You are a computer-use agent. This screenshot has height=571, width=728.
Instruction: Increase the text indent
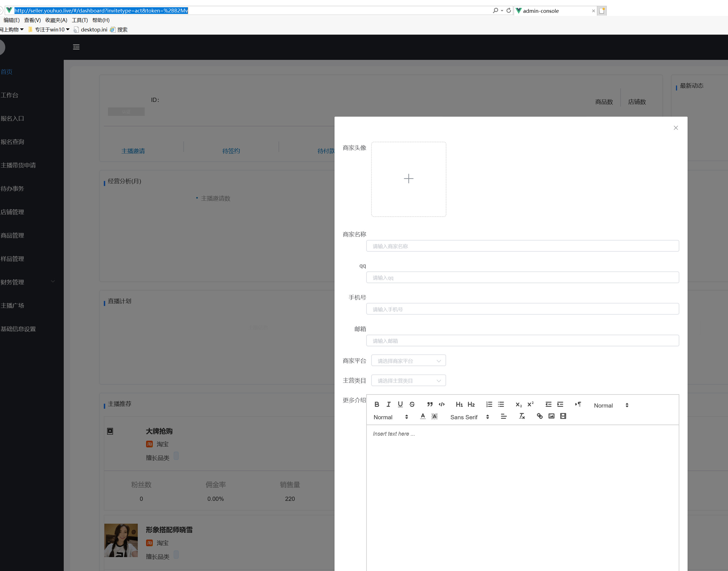(560, 405)
